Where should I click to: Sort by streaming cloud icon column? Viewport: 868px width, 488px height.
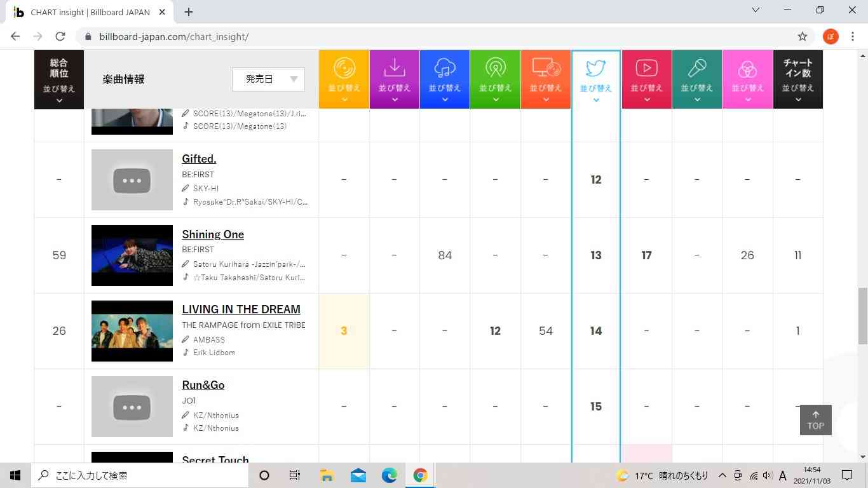coord(445,79)
